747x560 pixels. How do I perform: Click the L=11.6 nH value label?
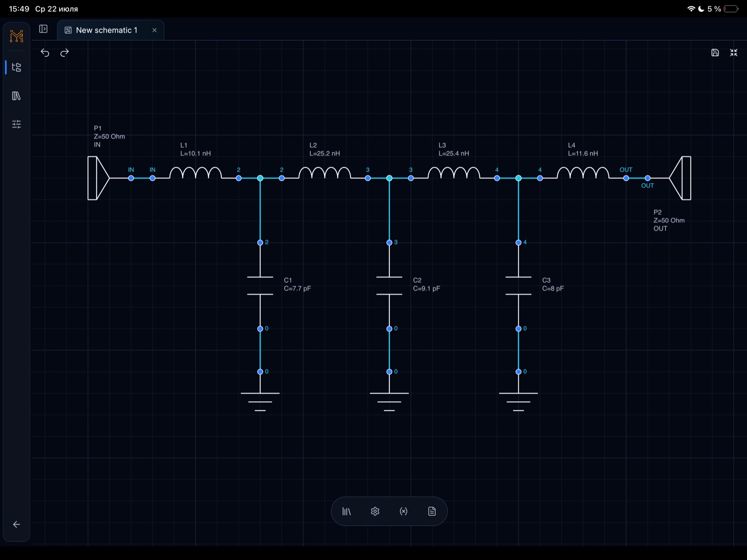583,153
